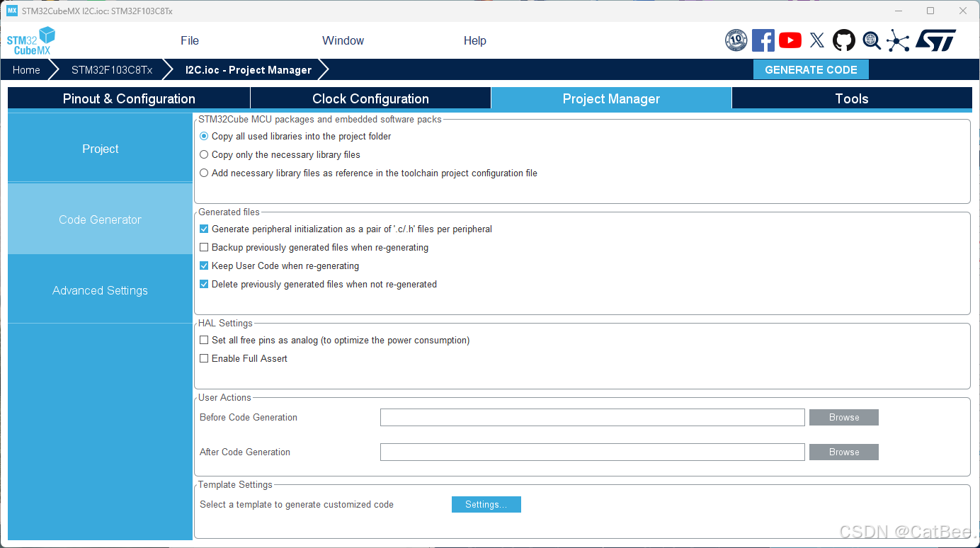Click the 'Generated files' group label
This screenshot has width=980, height=548.
(229, 212)
